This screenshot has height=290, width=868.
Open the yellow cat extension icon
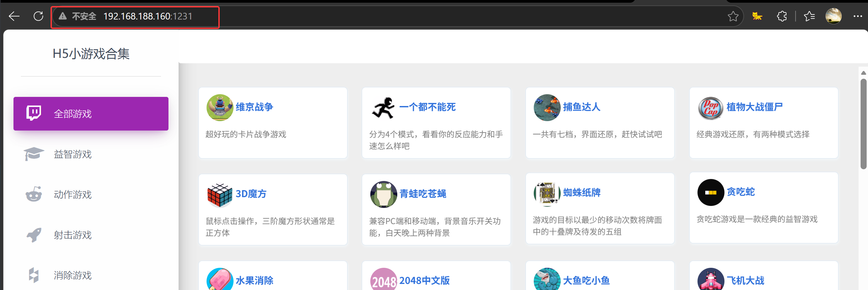coord(757,16)
